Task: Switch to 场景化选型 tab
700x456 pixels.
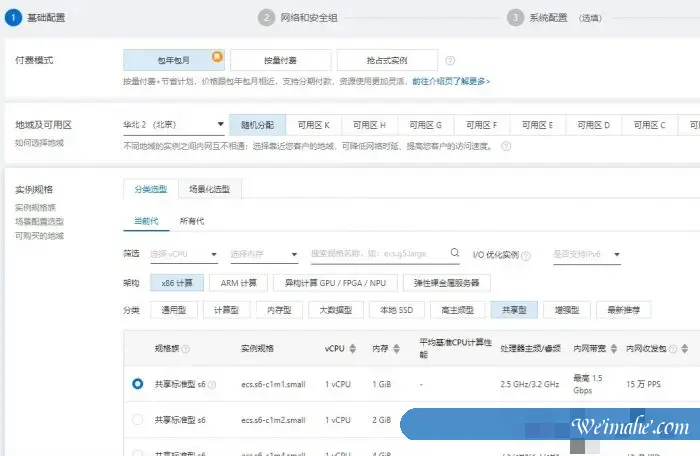Action: pos(209,189)
